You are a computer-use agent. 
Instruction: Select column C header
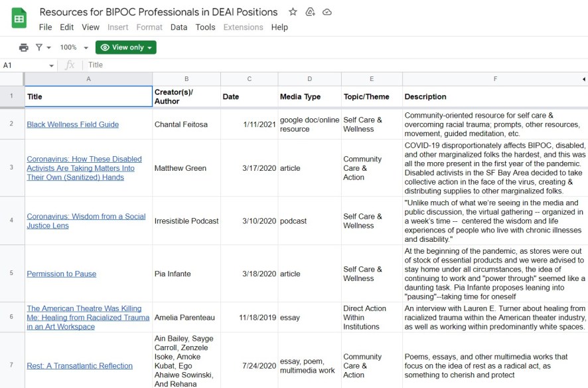coord(250,79)
